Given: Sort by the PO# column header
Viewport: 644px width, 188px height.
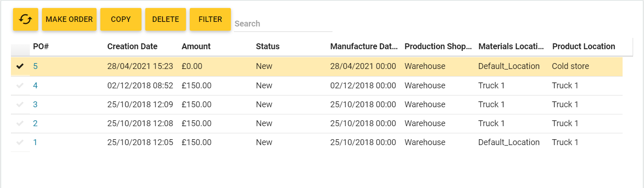Looking at the screenshot, I should coord(41,46).
